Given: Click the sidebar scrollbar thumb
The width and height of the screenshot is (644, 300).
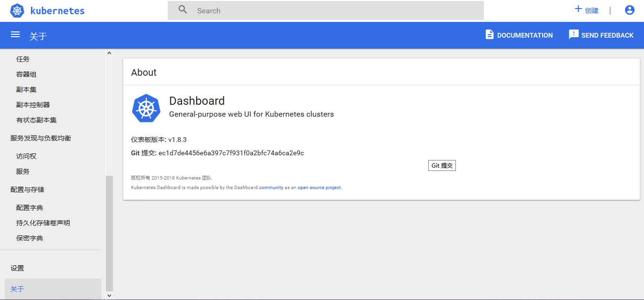Looking at the screenshot, I should [x=109, y=232].
